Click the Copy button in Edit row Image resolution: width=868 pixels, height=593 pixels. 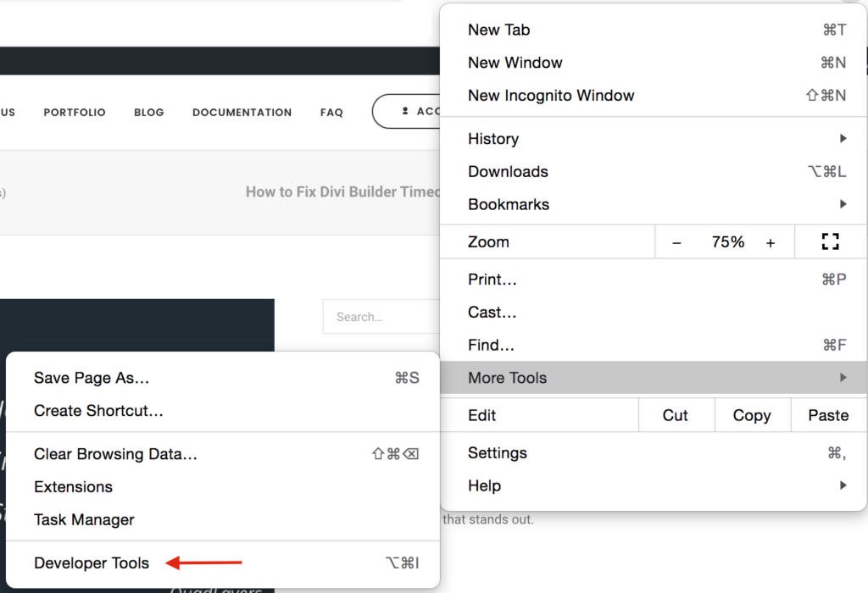click(x=752, y=415)
